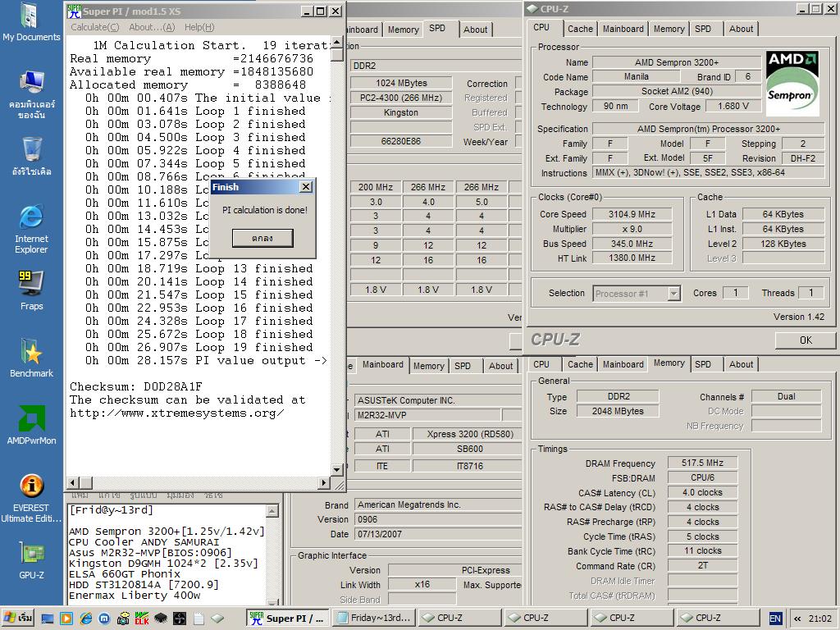Launch Internet Explorer from the desktop
This screenshot has width=840, height=630.
(31, 228)
